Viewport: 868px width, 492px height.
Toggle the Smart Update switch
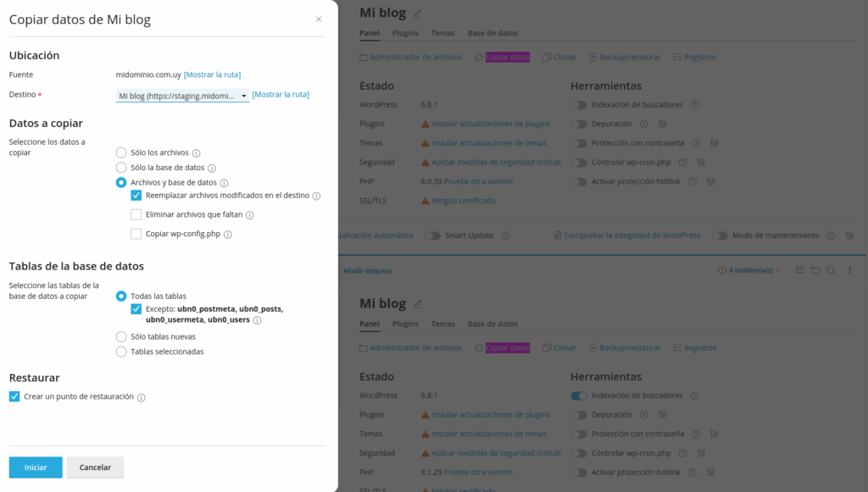[x=432, y=235]
